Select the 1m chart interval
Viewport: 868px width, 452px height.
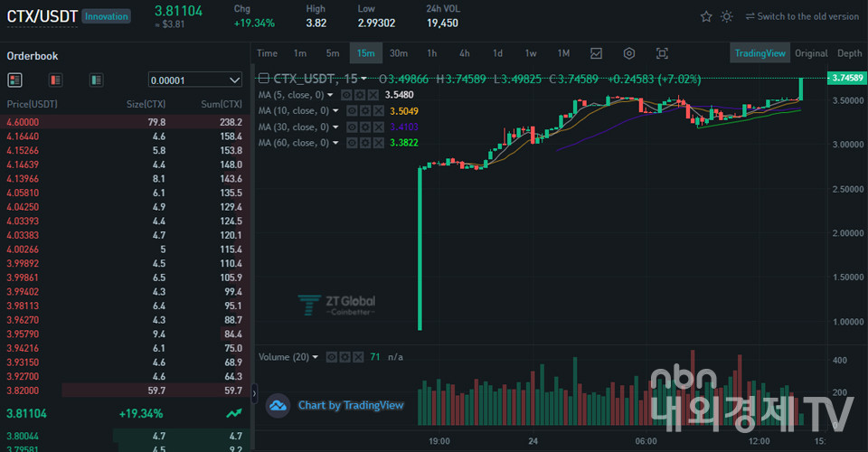coord(300,53)
